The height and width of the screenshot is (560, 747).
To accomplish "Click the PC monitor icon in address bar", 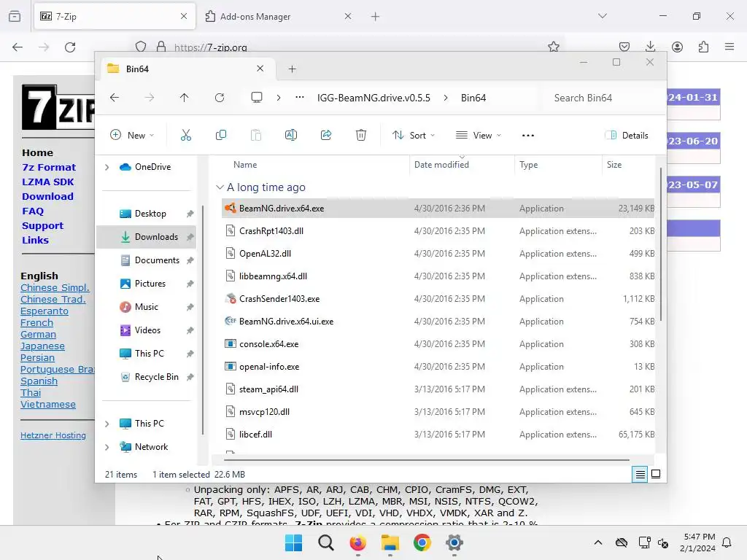I will point(257,98).
